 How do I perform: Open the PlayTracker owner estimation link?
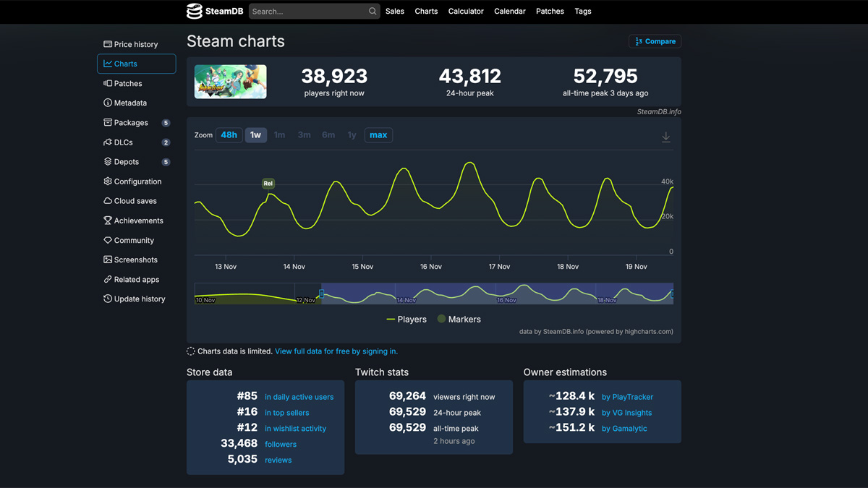point(628,397)
